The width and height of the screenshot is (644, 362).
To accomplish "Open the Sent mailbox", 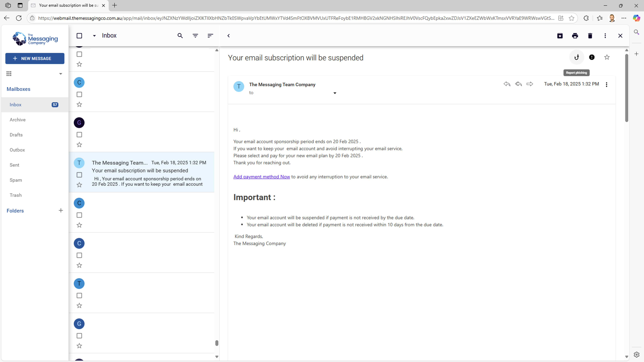I will [x=35, y=165].
